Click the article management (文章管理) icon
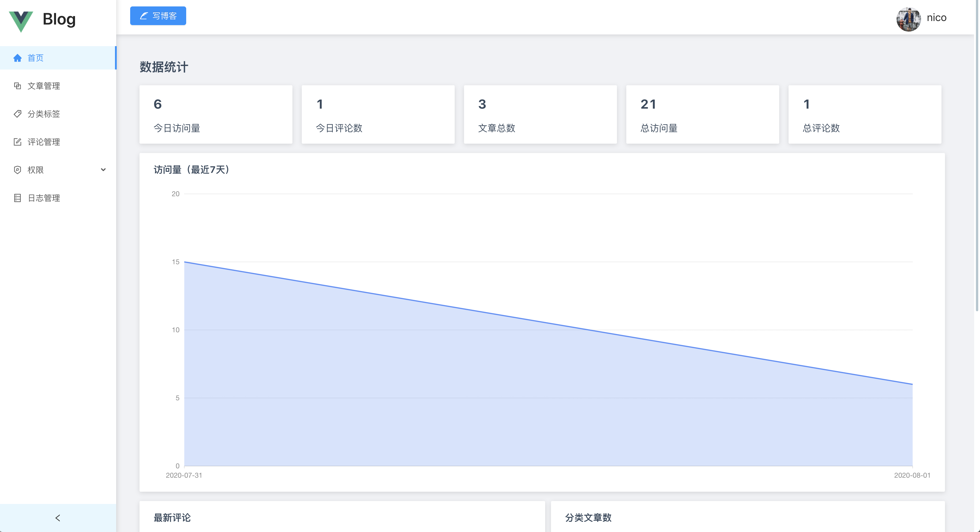 tap(18, 86)
